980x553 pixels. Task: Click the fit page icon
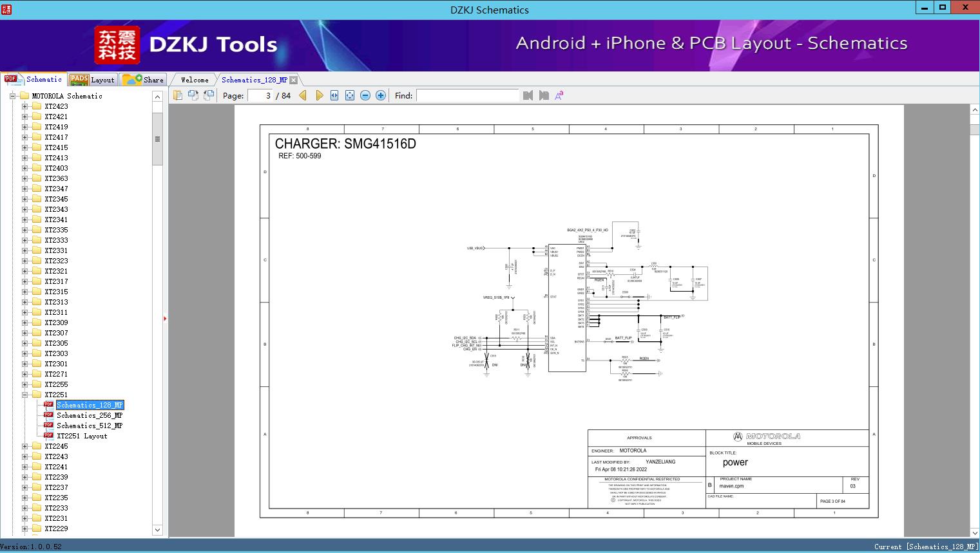tap(350, 95)
